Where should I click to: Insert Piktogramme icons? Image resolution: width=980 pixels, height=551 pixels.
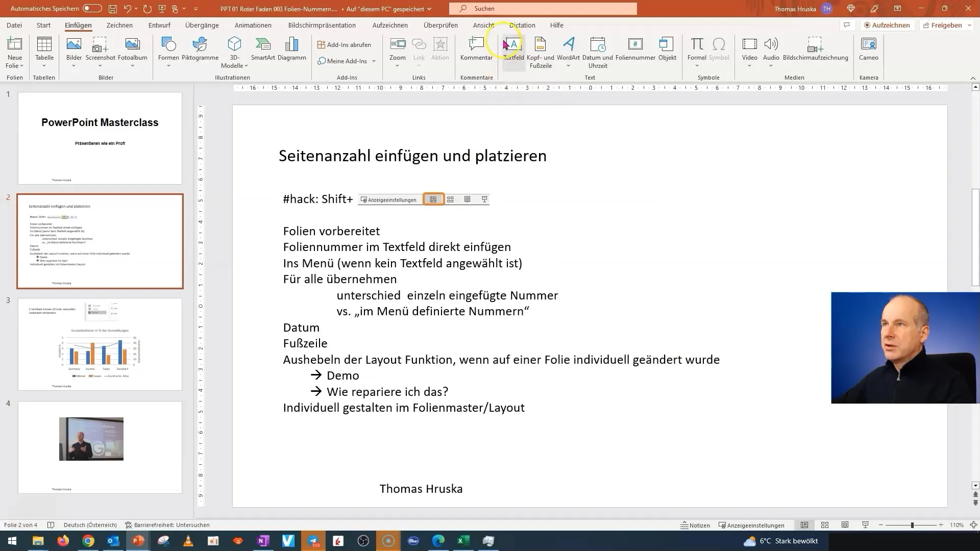[x=200, y=49]
